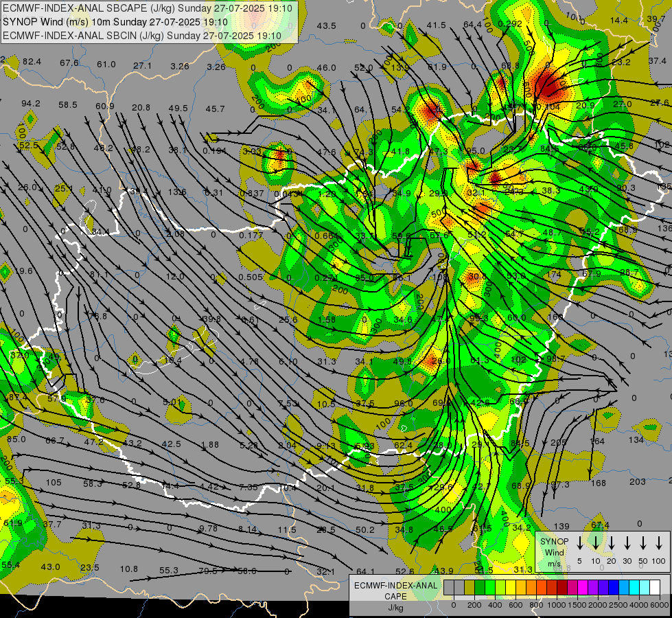The width and height of the screenshot is (672, 618).
Task: Click the 79.5 value on the map
Action: click(x=208, y=571)
